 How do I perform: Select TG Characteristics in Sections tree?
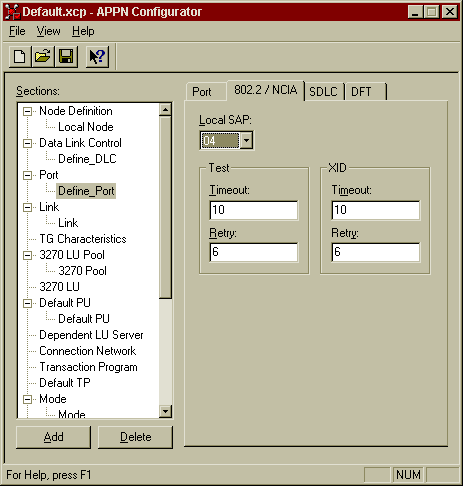[83, 239]
